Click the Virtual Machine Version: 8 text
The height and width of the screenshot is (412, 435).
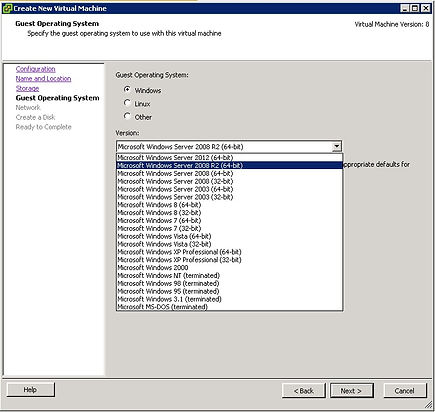click(x=392, y=24)
